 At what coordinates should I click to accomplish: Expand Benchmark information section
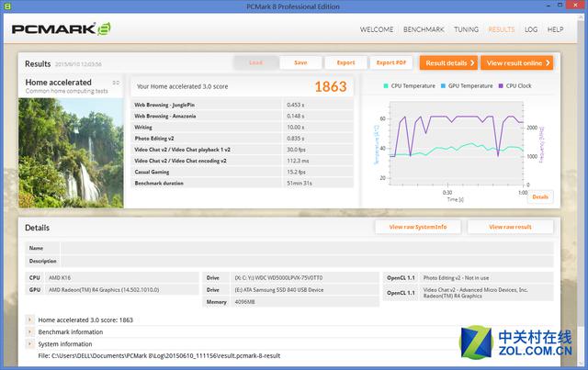click(x=29, y=331)
